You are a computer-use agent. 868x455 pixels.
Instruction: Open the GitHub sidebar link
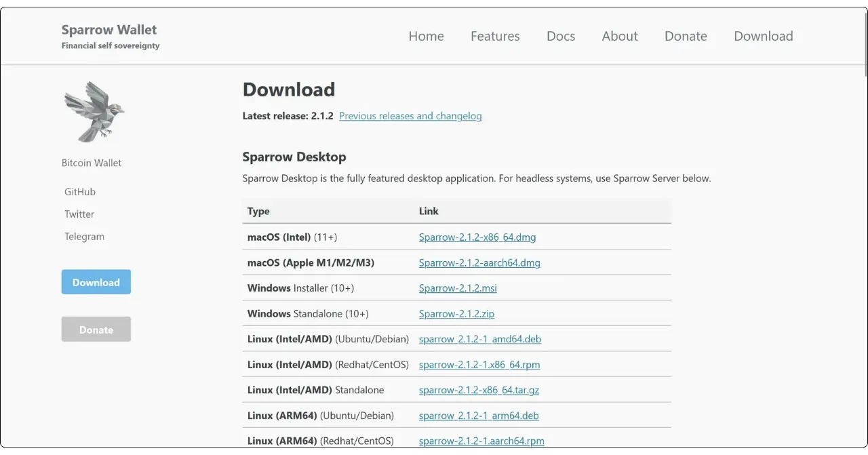[x=80, y=192]
